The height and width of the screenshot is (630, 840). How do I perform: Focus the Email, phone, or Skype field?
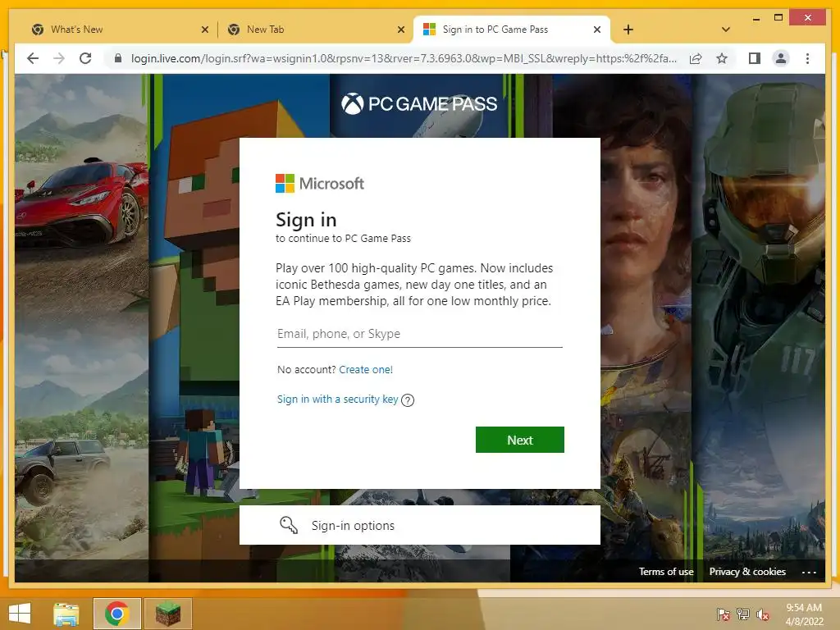[x=419, y=335]
